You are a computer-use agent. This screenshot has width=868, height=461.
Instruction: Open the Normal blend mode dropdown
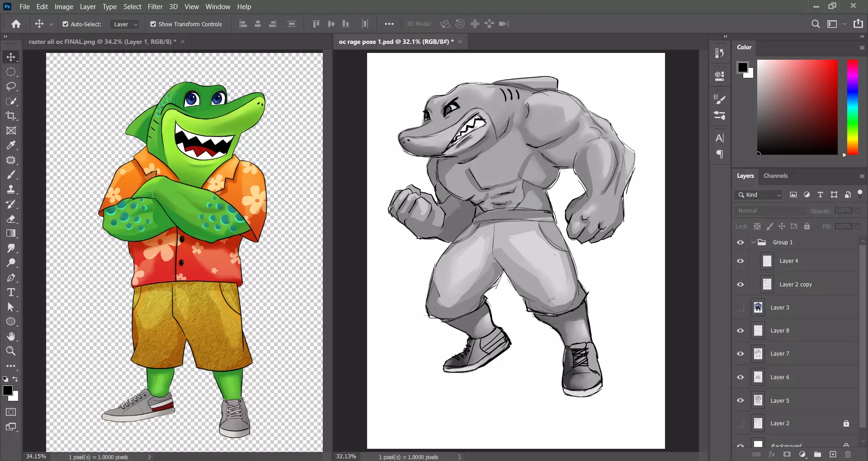click(x=770, y=211)
